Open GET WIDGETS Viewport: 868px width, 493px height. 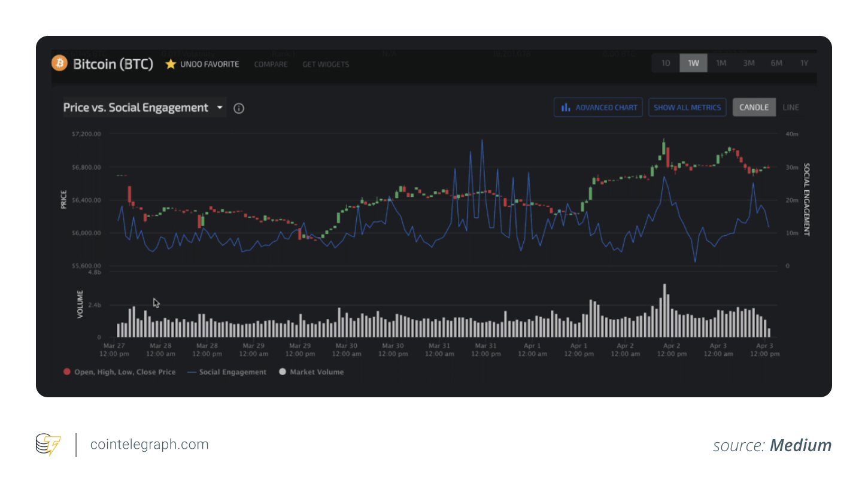point(326,65)
